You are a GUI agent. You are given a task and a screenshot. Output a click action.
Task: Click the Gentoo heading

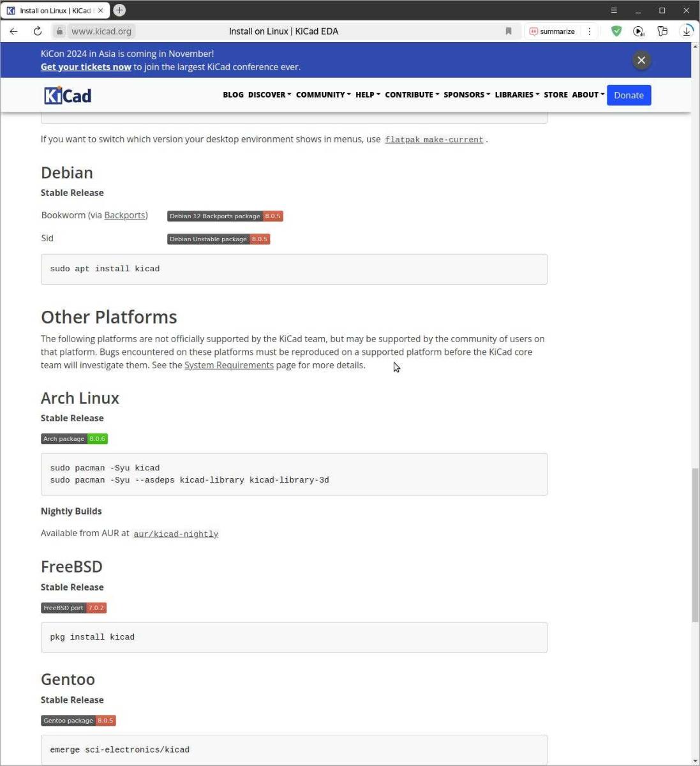pos(68,679)
